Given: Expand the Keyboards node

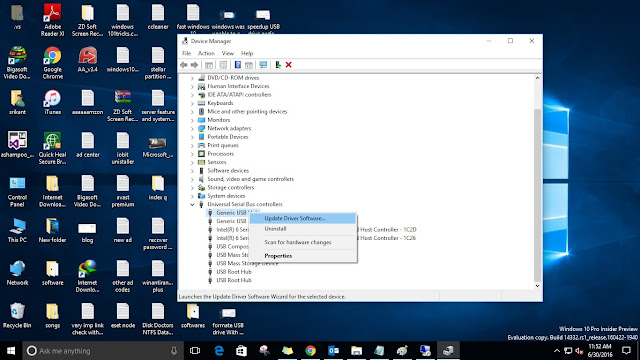Looking at the screenshot, I should (192, 103).
